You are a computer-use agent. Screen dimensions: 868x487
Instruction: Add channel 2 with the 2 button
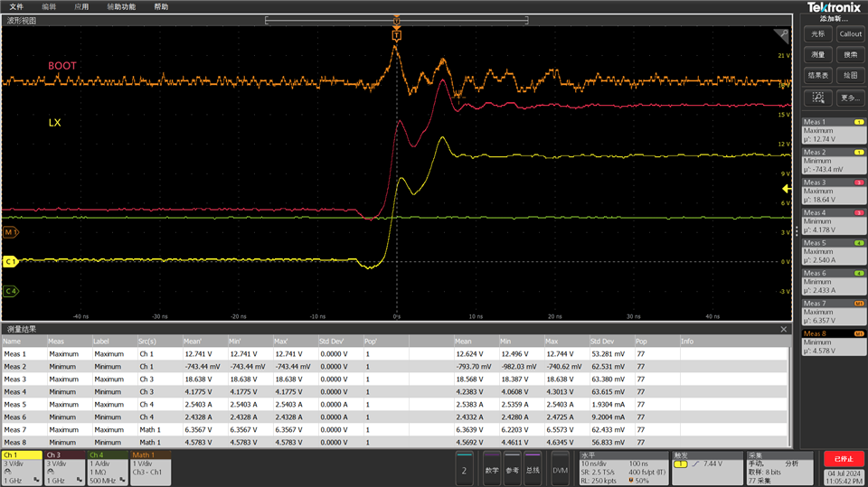[464, 469]
